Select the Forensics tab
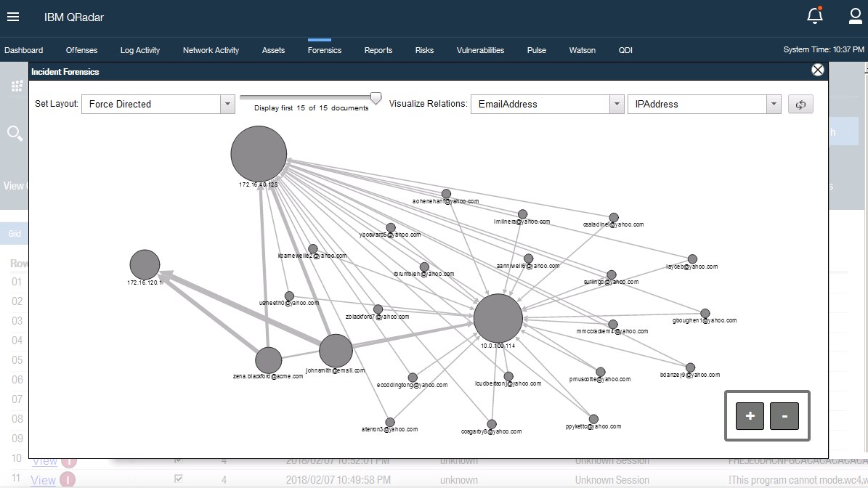This screenshot has width=868, height=488. pyautogui.click(x=325, y=50)
